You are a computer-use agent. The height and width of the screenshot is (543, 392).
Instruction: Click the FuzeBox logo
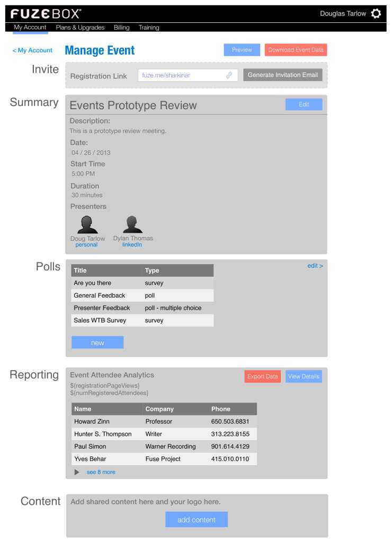point(46,14)
